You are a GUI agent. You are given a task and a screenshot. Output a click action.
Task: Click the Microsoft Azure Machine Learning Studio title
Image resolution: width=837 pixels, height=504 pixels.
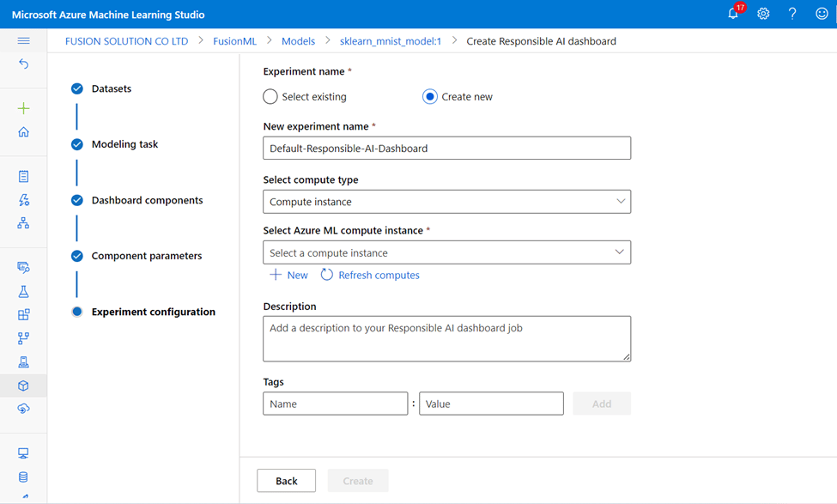(108, 15)
